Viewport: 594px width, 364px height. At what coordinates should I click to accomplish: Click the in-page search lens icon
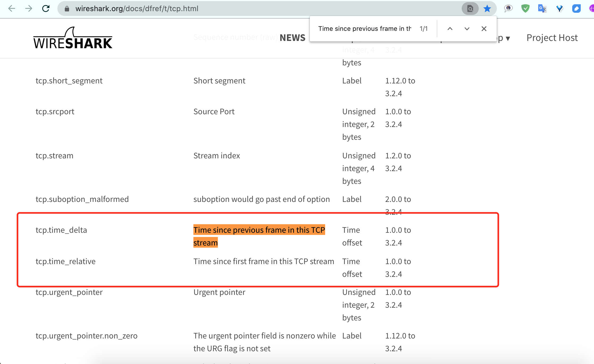pos(470,9)
